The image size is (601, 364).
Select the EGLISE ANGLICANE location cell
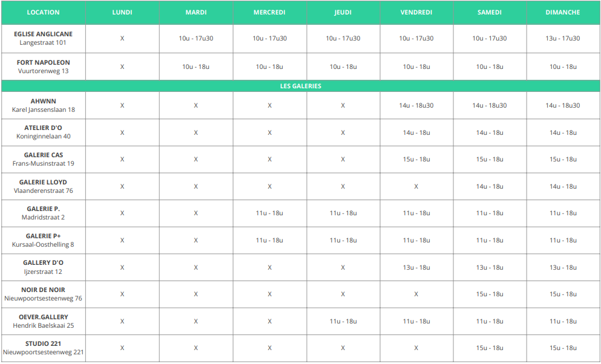pos(44,39)
